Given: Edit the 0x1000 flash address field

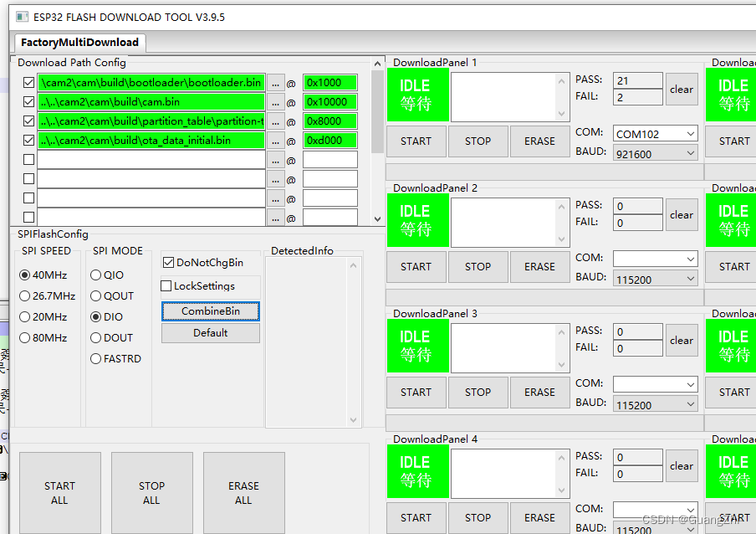Looking at the screenshot, I should [x=329, y=82].
